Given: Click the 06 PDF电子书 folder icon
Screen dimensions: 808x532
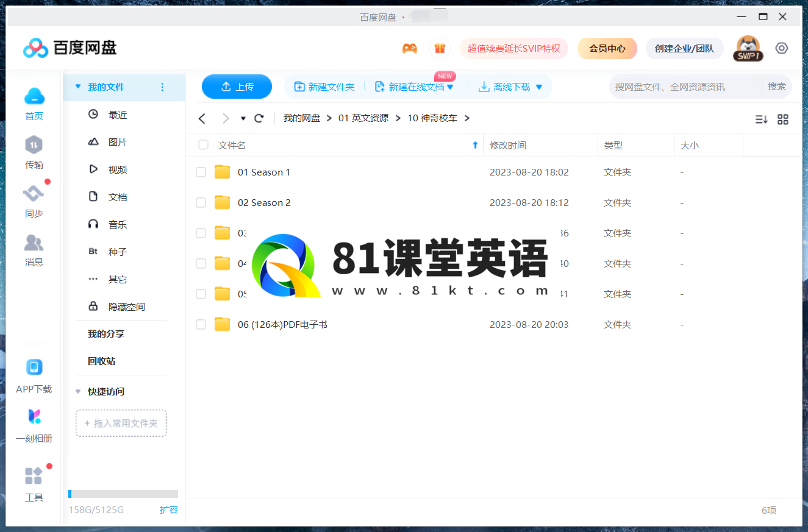Looking at the screenshot, I should coord(223,324).
